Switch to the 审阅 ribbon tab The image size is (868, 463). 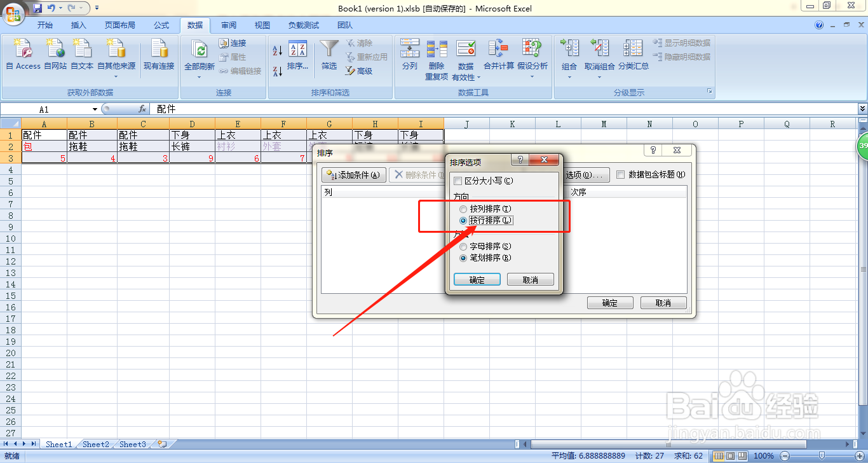coord(228,25)
